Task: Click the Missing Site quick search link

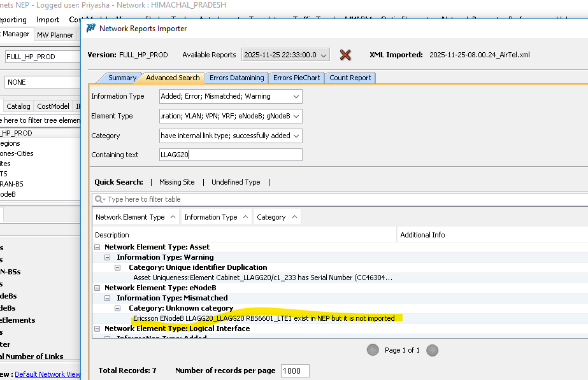Action: click(x=176, y=182)
